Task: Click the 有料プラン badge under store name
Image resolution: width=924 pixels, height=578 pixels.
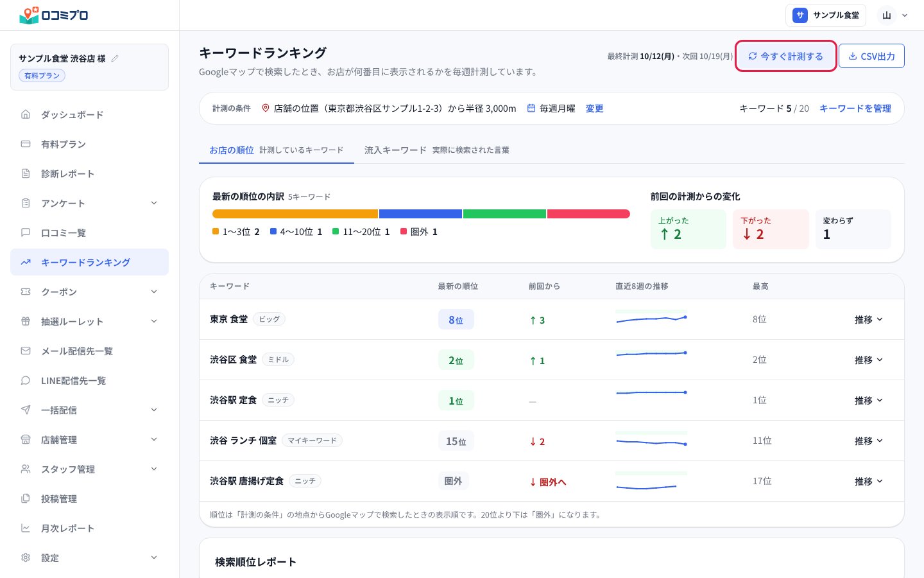Action: click(42, 76)
